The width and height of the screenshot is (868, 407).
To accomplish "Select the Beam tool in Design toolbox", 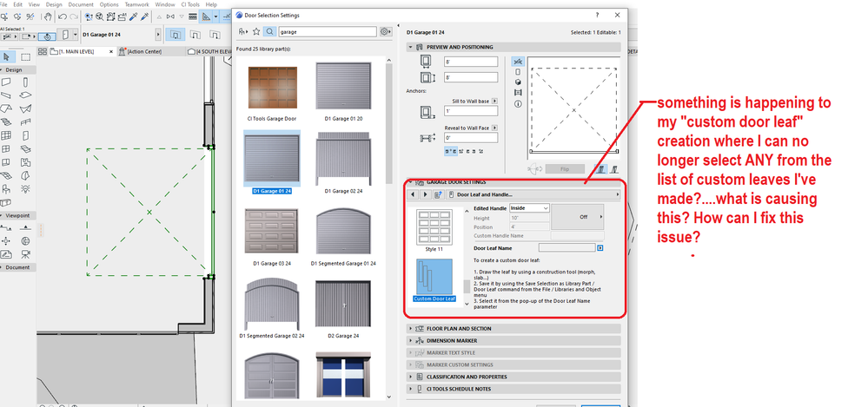I will click(6, 95).
